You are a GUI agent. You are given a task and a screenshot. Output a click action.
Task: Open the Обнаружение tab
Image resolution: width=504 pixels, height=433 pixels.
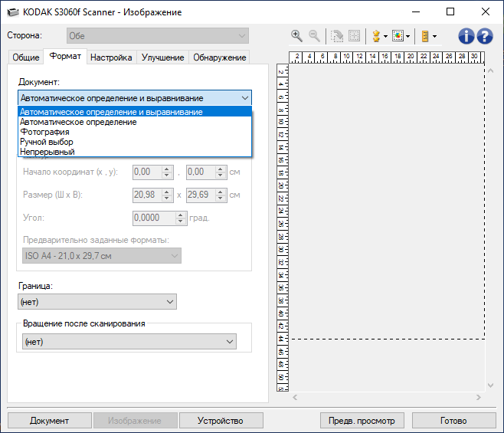[220, 57]
